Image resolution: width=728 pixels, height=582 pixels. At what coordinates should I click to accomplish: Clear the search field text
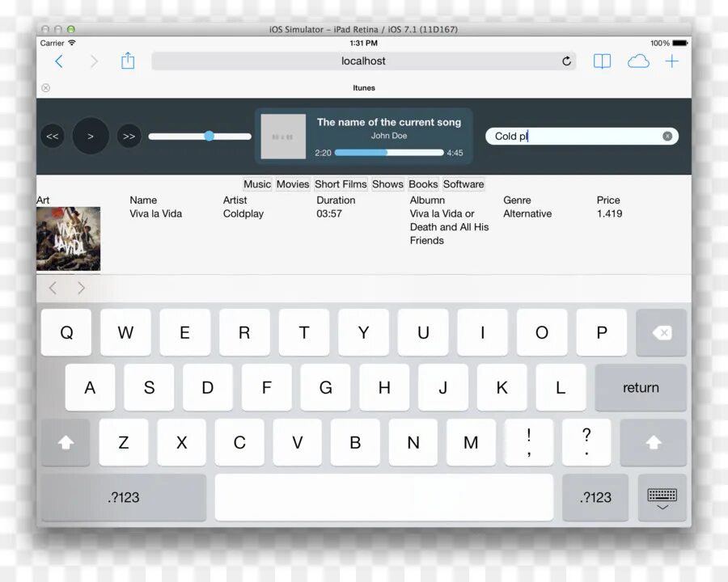coord(667,136)
